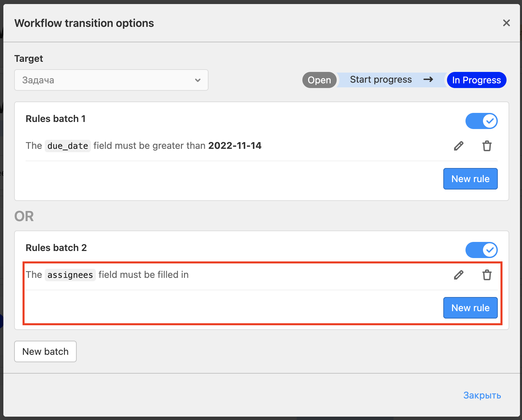Select the Start progress transition label
522x420 pixels.
[381, 80]
